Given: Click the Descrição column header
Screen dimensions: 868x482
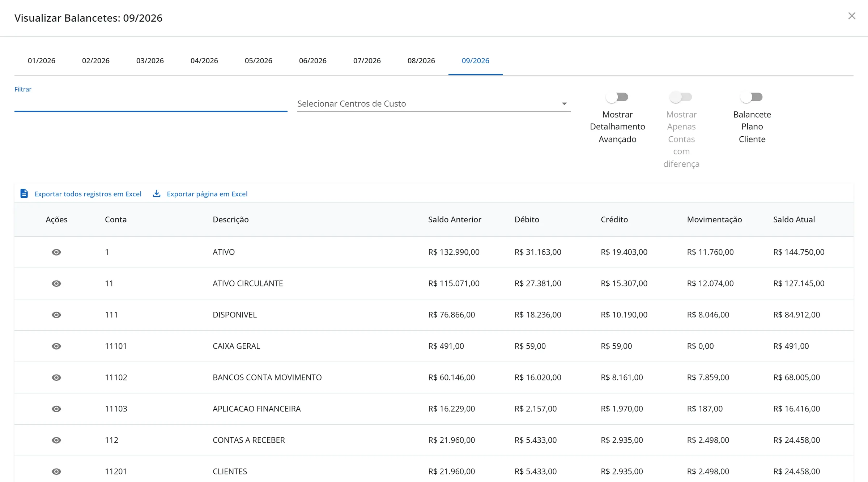Looking at the screenshot, I should tap(231, 219).
